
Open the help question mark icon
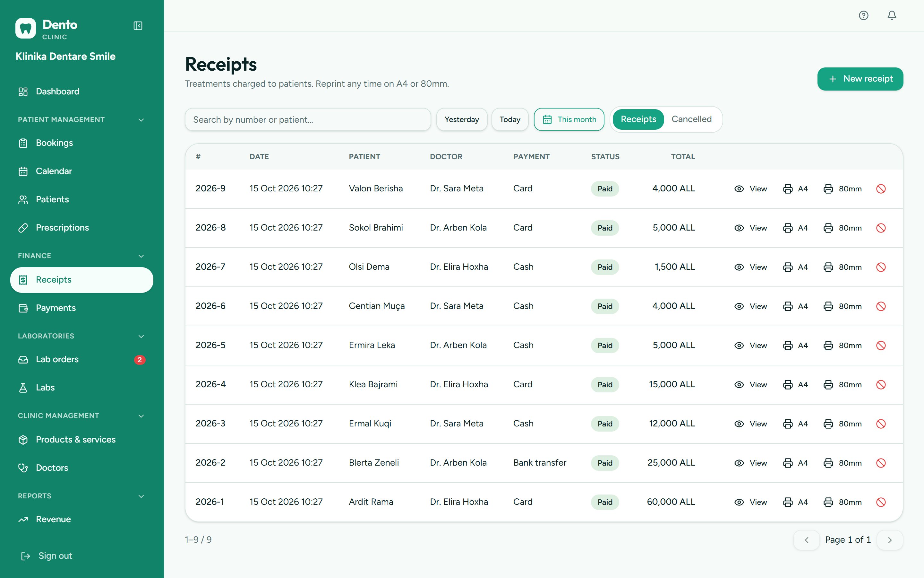[863, 15]
